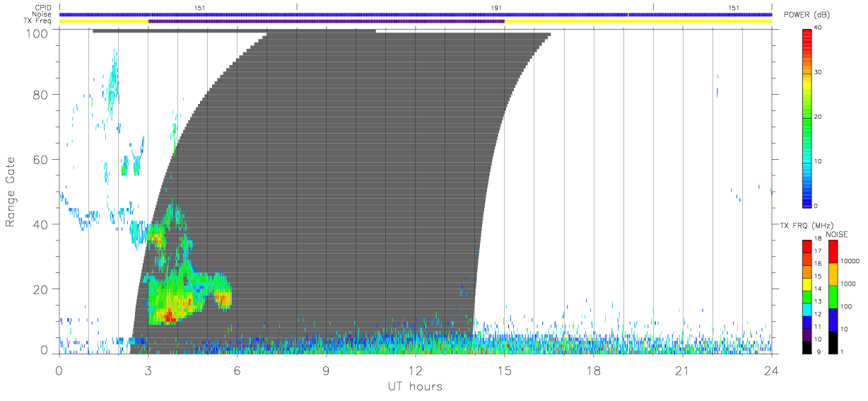Click the 'UT hours' x-axis title
868x401 pixels.
[x=415, y=386]
